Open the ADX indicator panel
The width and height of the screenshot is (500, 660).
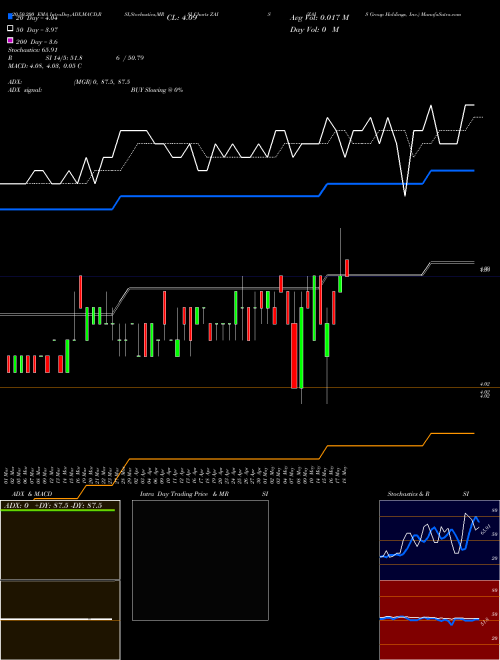coord(60,540)
